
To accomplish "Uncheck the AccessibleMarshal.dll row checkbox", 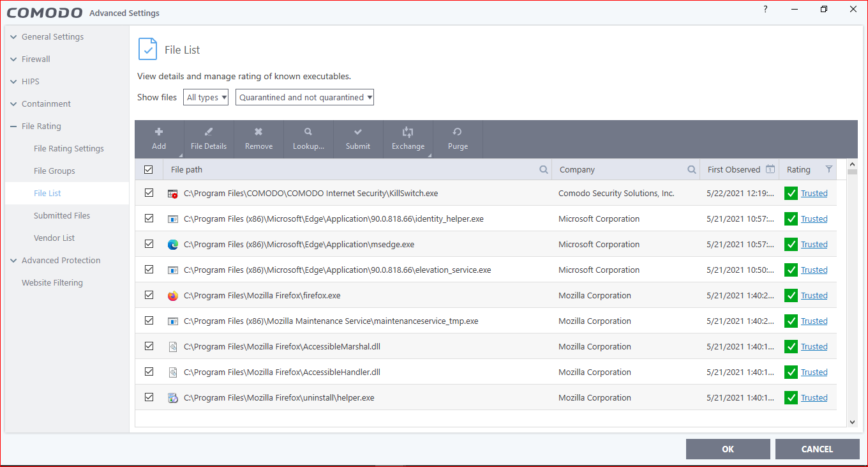I will [x=149, y=346].
